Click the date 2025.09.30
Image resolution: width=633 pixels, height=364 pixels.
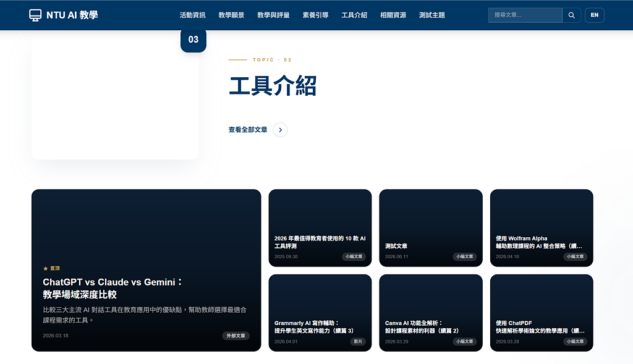tap(286, 256)
